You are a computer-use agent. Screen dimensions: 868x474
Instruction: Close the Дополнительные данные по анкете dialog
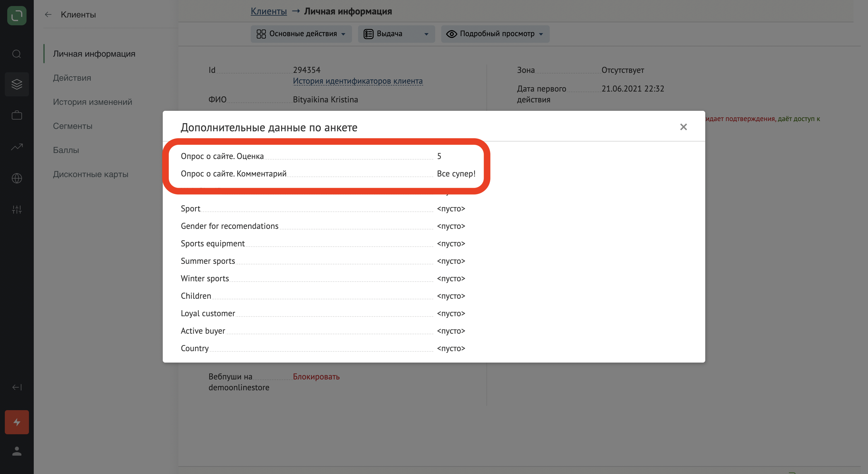(x=683, y=127)
